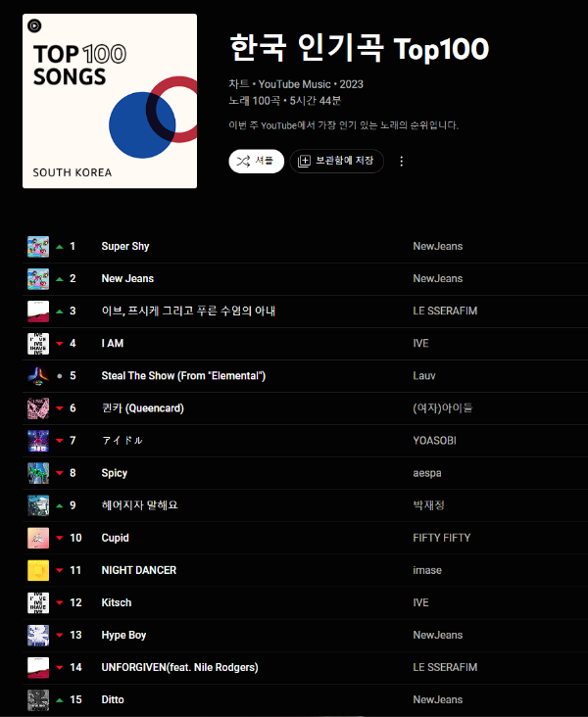
Task: Click green up-arrow beside rank 15
Action: [60, 700]
